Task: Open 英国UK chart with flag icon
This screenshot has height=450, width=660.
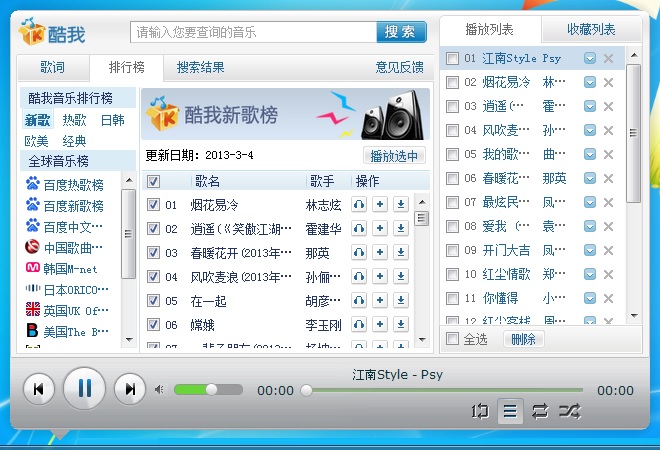Action: [x=67, y=311]
